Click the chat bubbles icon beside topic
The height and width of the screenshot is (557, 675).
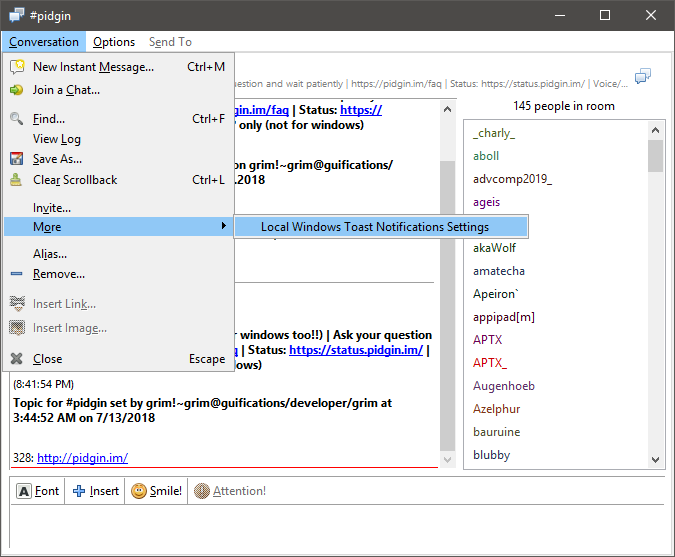[643, 76]
